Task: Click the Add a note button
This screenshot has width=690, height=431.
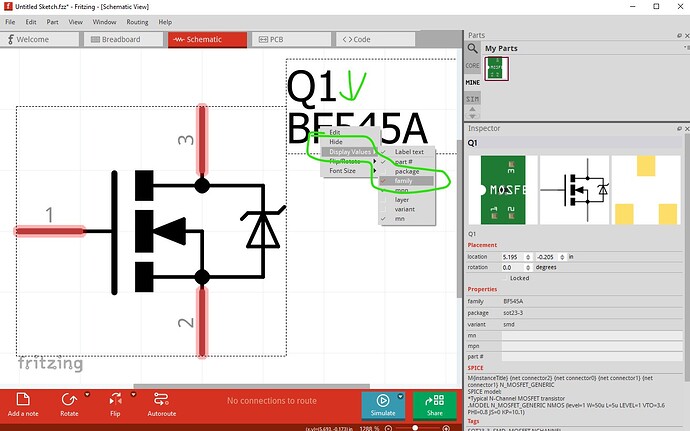Action: (23, 405)
